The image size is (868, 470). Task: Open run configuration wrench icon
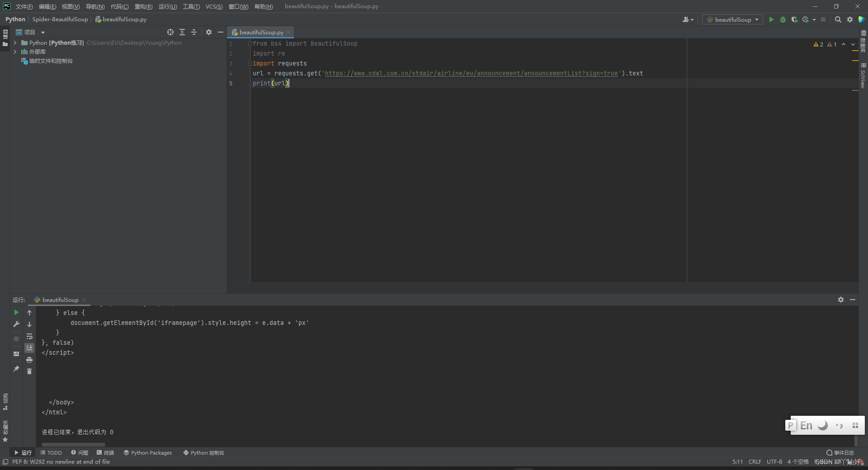[x=16, y=324]
